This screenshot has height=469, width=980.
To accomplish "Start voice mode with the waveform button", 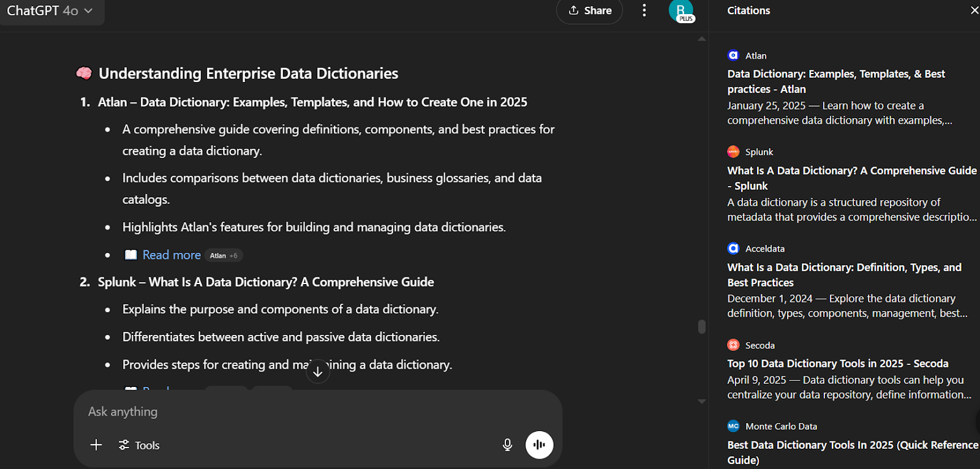I will point(539,445).
